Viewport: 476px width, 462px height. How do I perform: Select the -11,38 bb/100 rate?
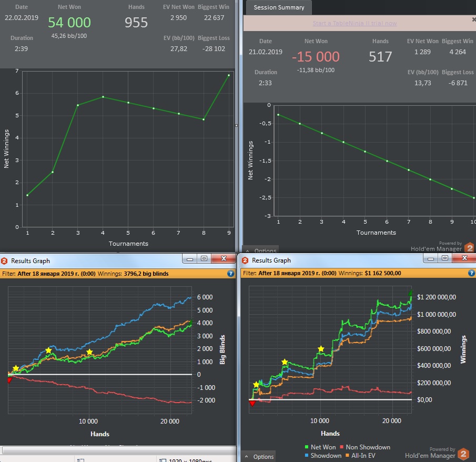tap(316, 70)
